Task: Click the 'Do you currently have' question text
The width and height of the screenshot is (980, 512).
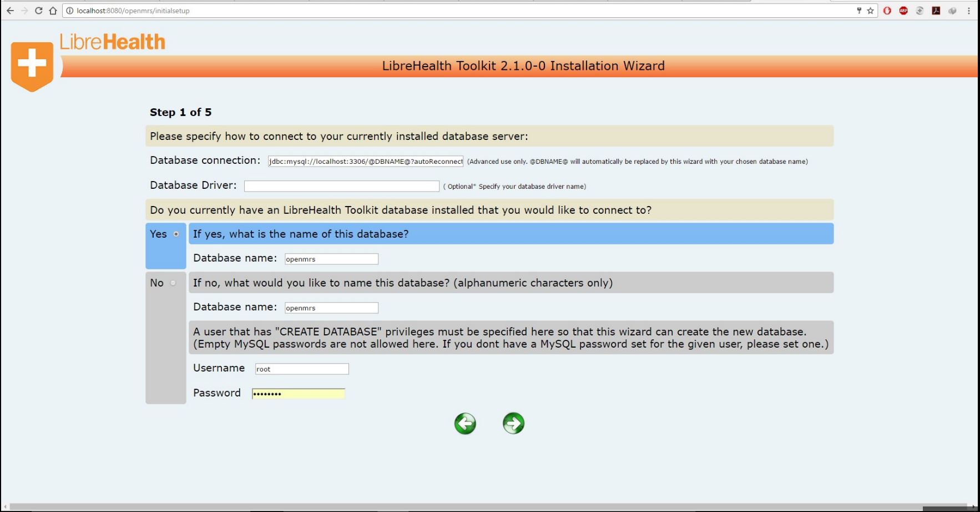Action: tap(401, 210)
